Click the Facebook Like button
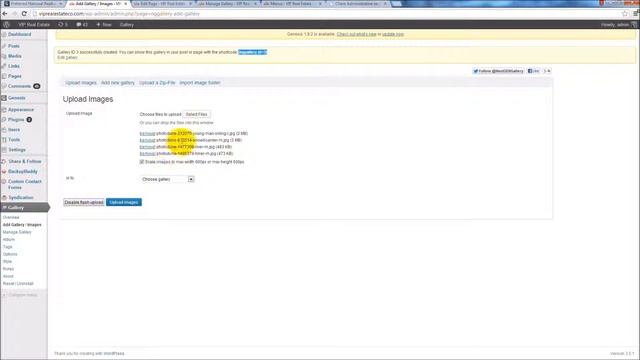This screenshot has width=640, height=360. (533, 71)
